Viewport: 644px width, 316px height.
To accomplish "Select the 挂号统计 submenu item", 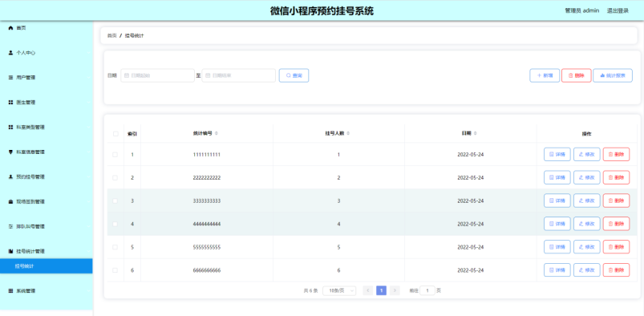I will coord(46,265).
